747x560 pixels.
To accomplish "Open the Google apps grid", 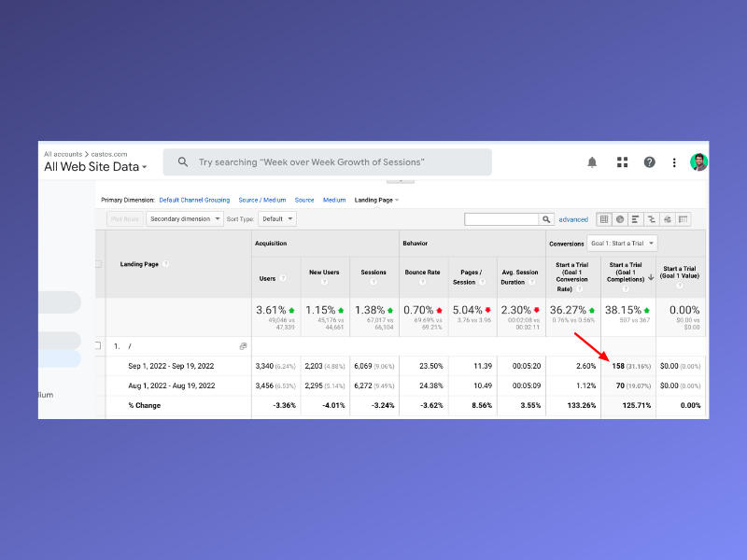I will [622, 162].
